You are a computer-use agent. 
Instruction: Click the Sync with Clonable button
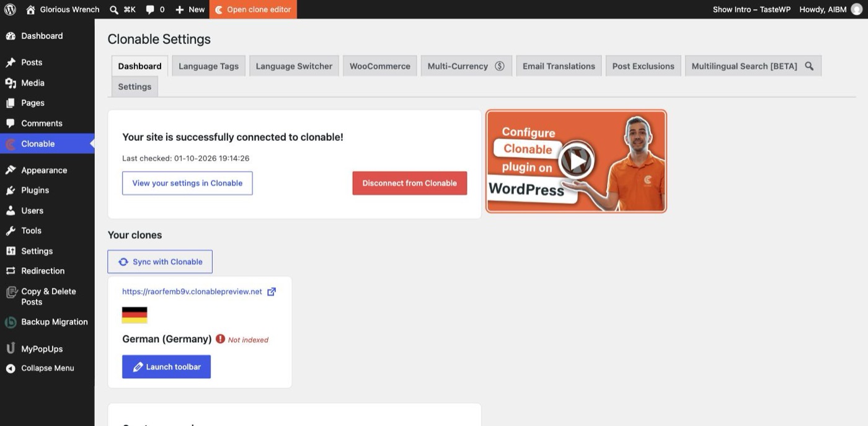click(160, 262)
